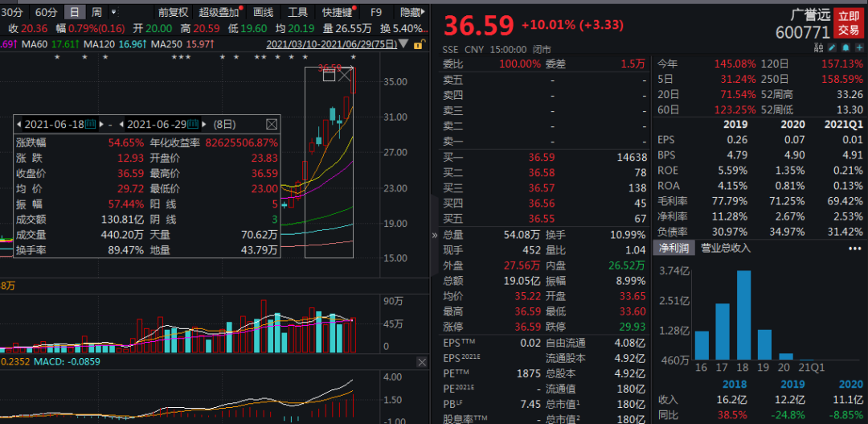
Task: Open 超级叠加 overlay tool
Action: [x=219, y=11]
